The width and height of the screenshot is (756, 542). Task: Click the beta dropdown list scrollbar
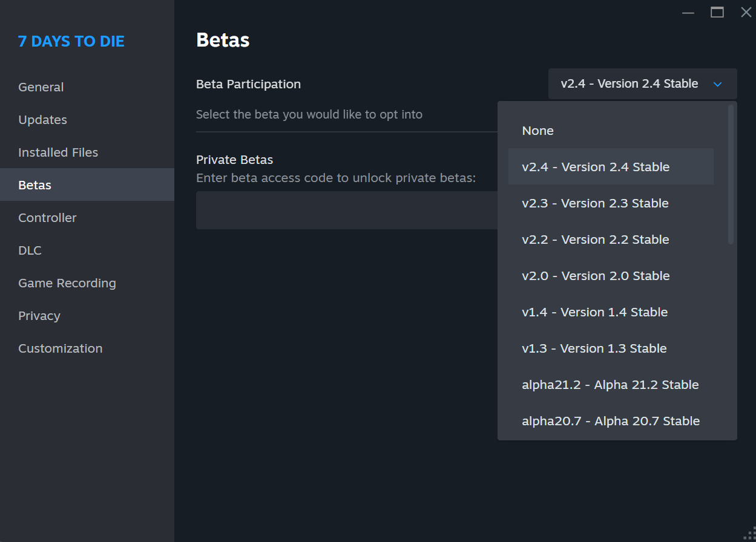(731, 175)
